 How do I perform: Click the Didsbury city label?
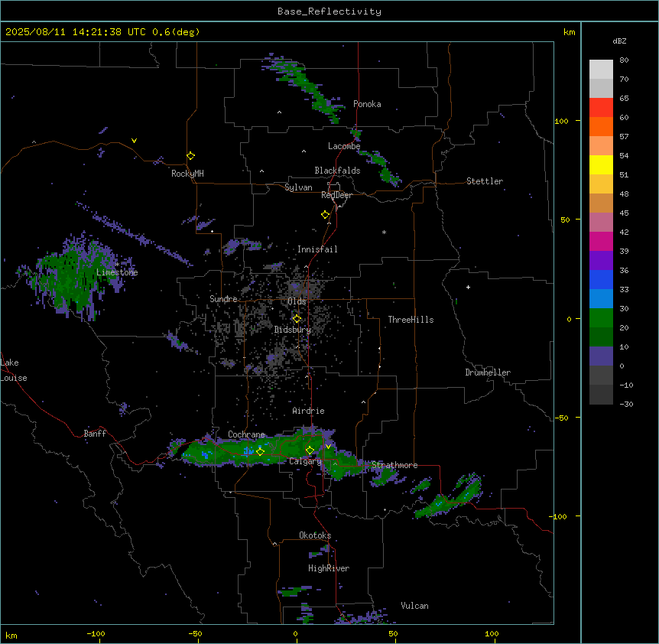(293, 330)
